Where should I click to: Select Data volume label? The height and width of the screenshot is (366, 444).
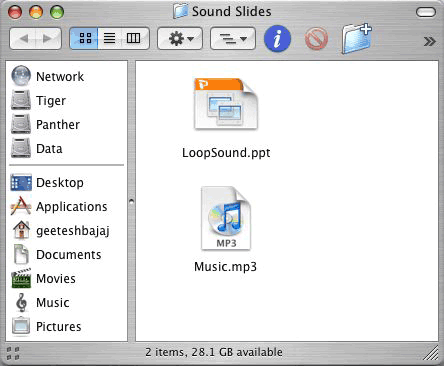click(x=49, y=149)
